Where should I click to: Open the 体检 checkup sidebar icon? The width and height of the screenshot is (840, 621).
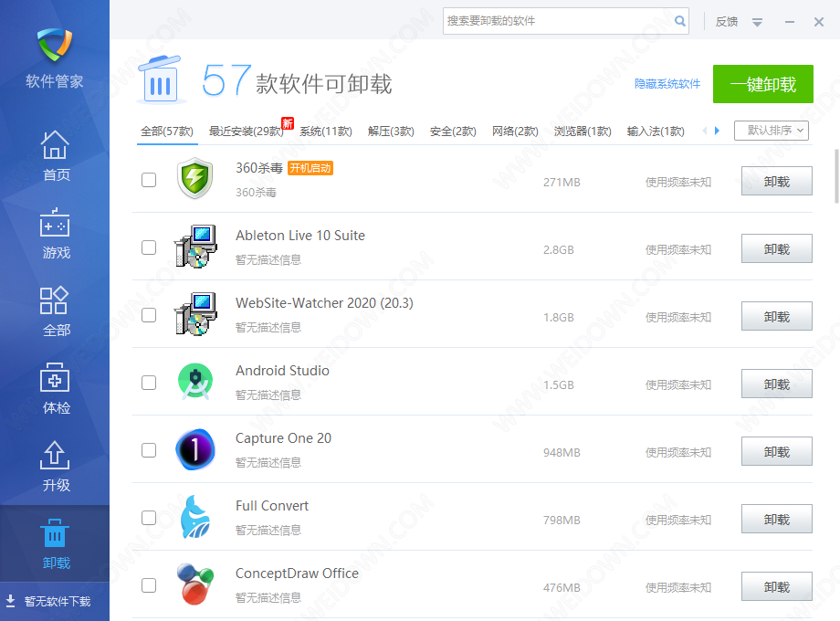tap(55, 377)
